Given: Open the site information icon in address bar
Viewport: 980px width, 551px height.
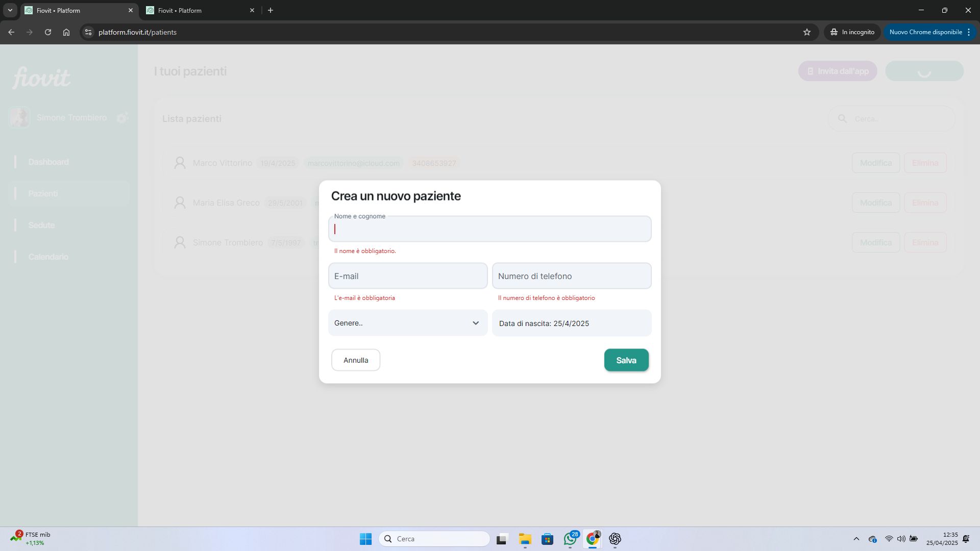Looking at the screenshot, I should [x=88, y=32].
